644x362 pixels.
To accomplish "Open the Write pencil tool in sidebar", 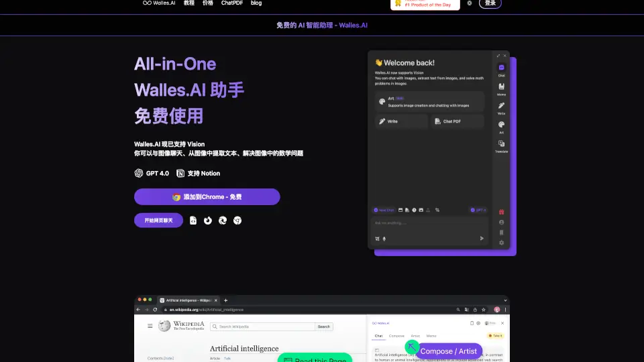I will point(501,107).
